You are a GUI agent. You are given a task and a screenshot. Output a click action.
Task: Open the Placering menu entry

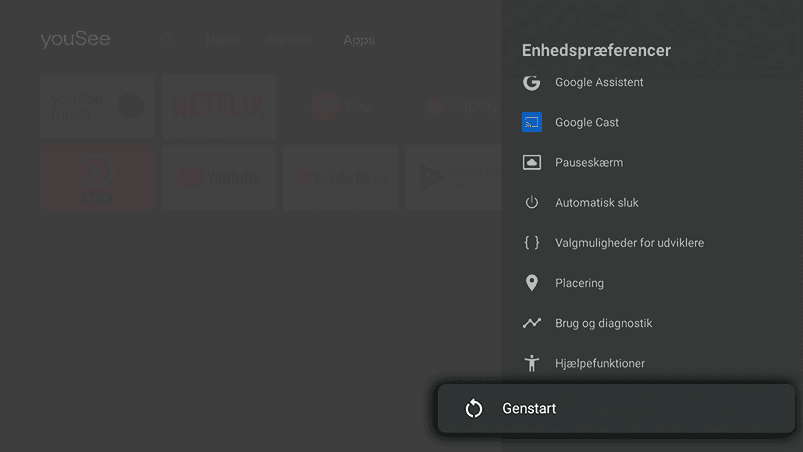pyautogui.click(x=579, y=283)
